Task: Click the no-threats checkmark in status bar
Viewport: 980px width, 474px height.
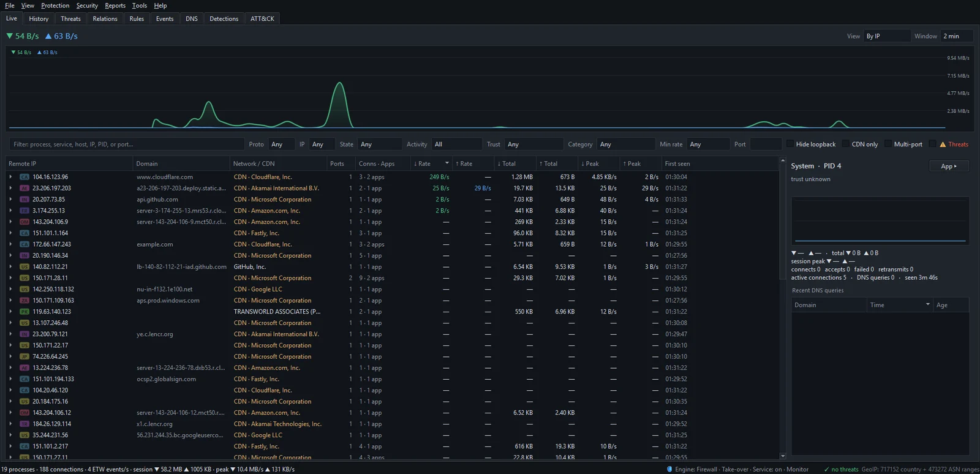Action: click(x=826, y=470)
